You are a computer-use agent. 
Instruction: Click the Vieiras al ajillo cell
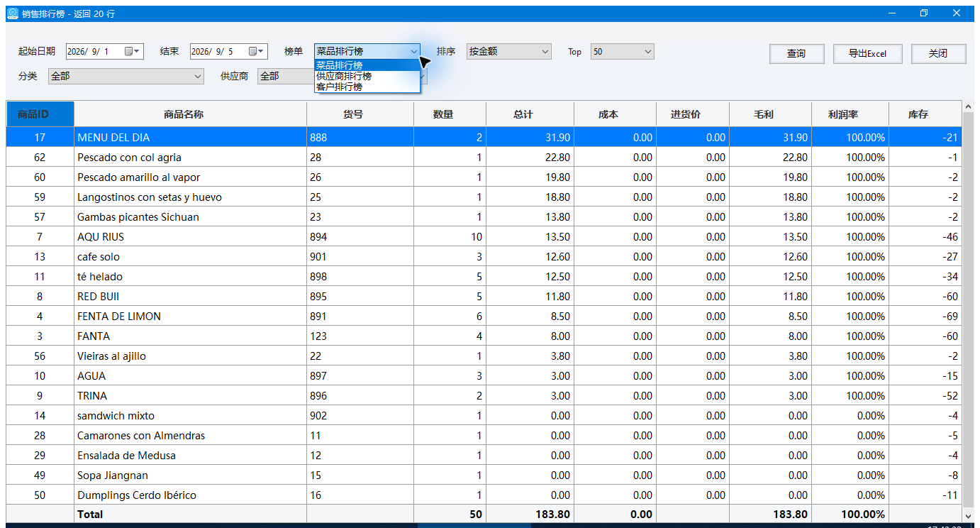pyautogui.click(x=190, y=356)
